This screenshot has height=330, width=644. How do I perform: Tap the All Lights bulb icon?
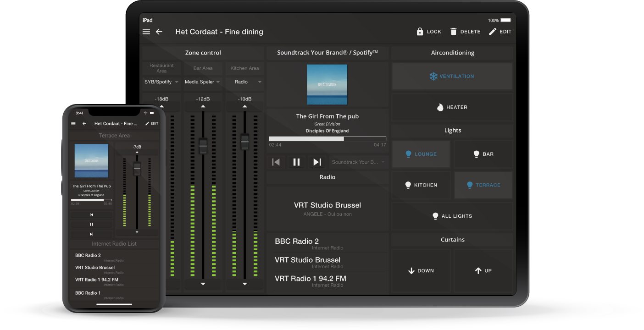[x=435, y=216]
